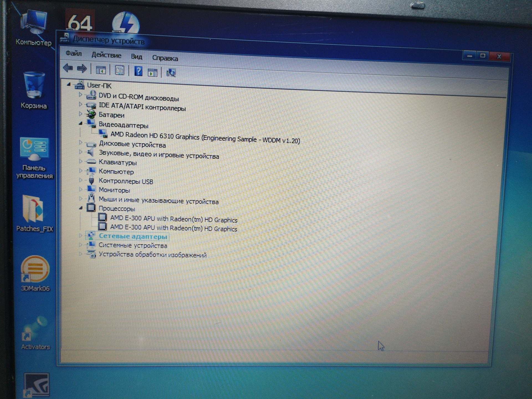Image resolution: width=532 pixels, height=399 pixels.
Task: Expand Дисковые устройства node
Action: [81, 142]
